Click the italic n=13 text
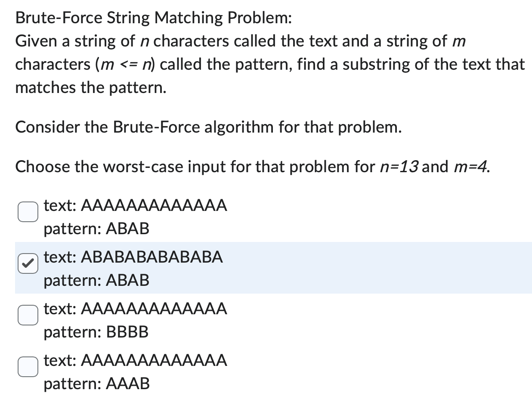The image size is (532, 415). pyautogui.click(x=401, y=167)
